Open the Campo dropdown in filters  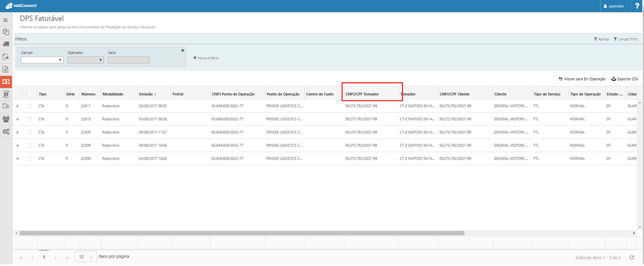[x=42, y=60]
